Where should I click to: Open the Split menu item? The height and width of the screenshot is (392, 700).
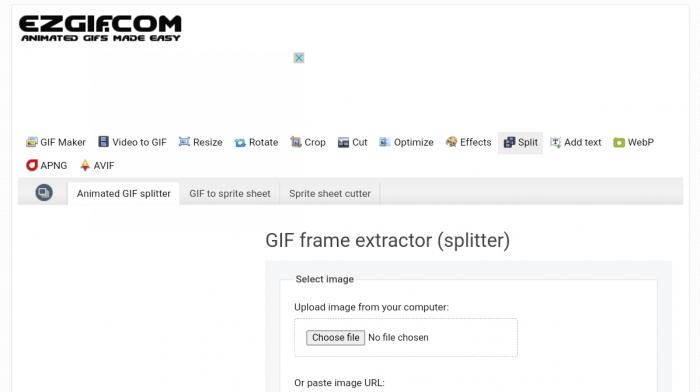click(521, 142)
